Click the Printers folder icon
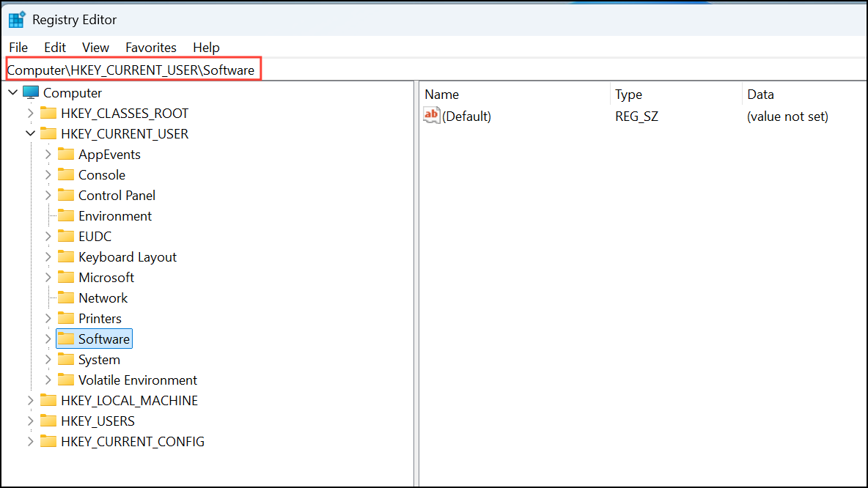Viewport: 868px width, 488px height. coord(66,317)
